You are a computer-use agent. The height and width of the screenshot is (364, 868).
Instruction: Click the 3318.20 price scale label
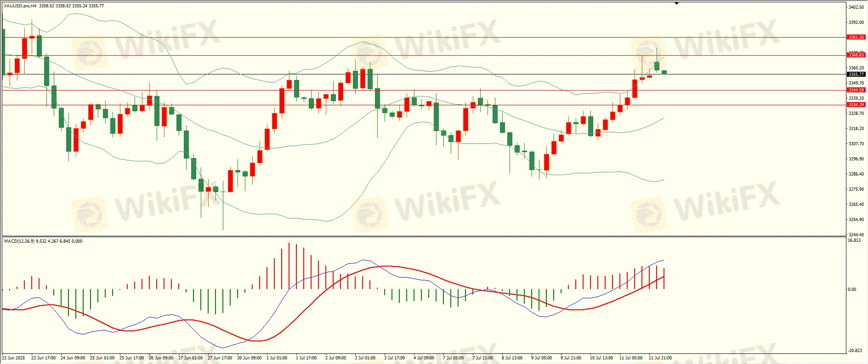(856, 129)
